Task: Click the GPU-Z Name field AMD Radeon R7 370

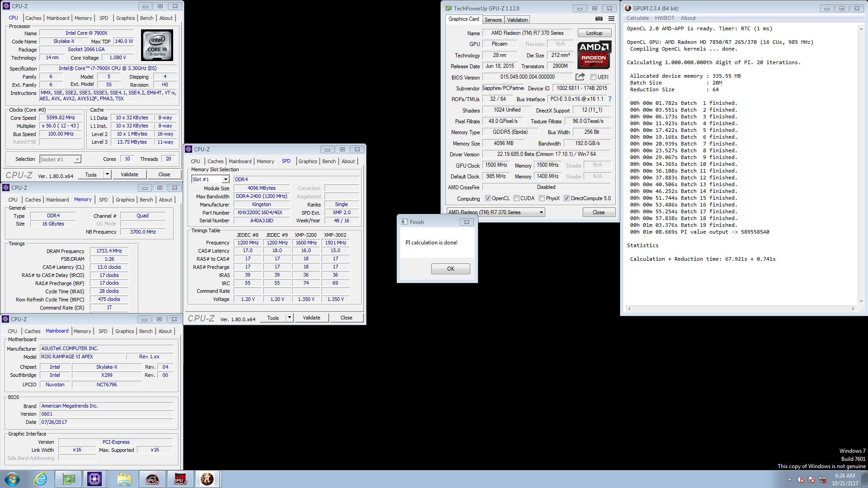Action: (527, 33)
